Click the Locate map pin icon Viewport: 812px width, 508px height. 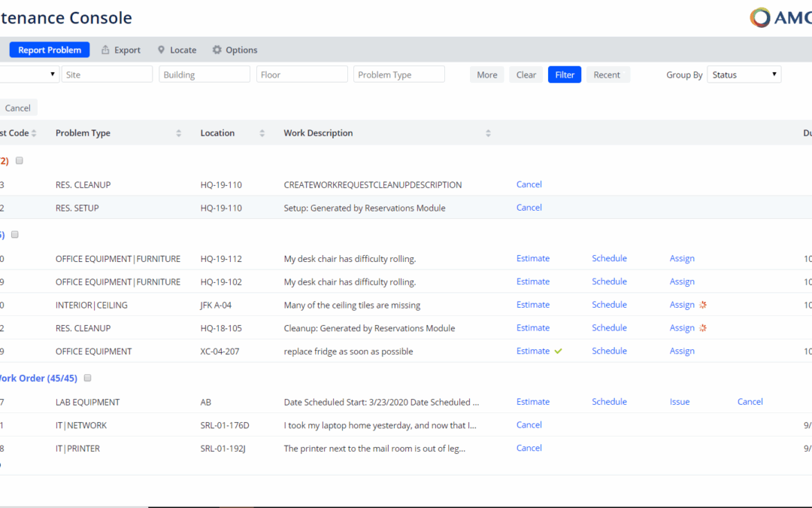click(x=161, y=50)
